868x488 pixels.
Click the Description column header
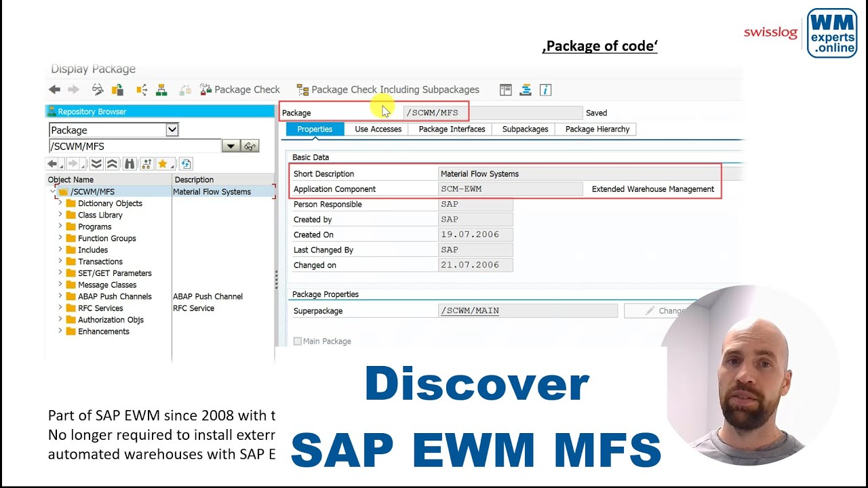[223, 180]
